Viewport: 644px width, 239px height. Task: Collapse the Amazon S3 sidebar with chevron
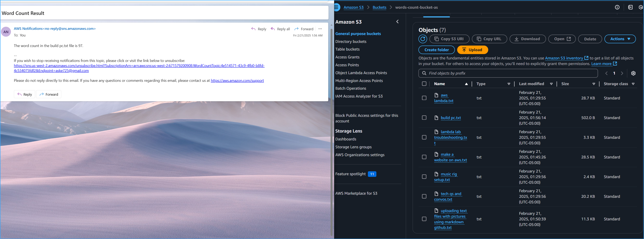[x=398, y=22]
